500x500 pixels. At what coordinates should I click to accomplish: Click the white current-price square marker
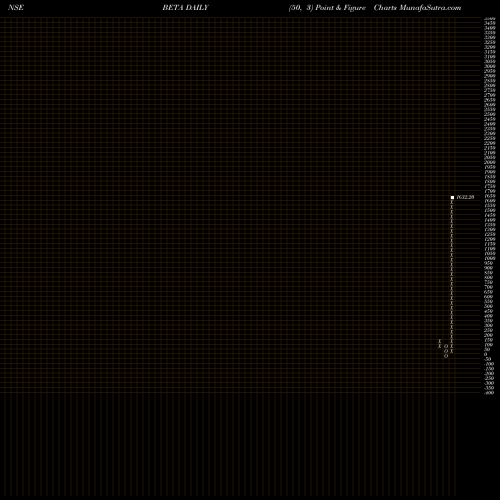452,197
